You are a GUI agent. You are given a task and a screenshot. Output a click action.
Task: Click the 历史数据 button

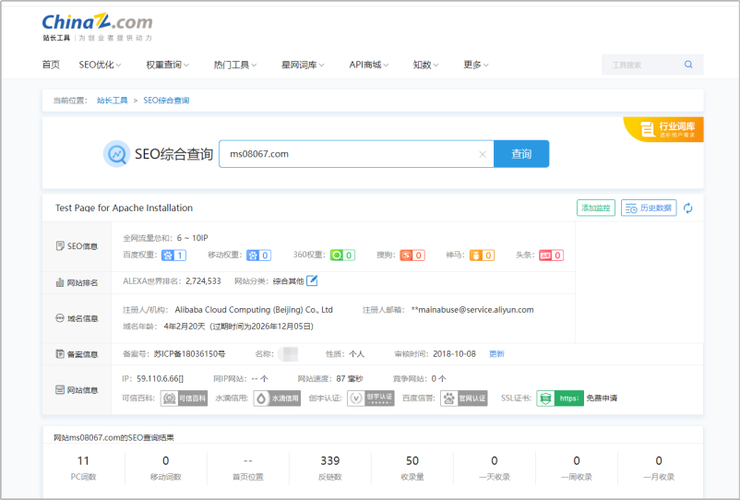(x=648, y=208)
